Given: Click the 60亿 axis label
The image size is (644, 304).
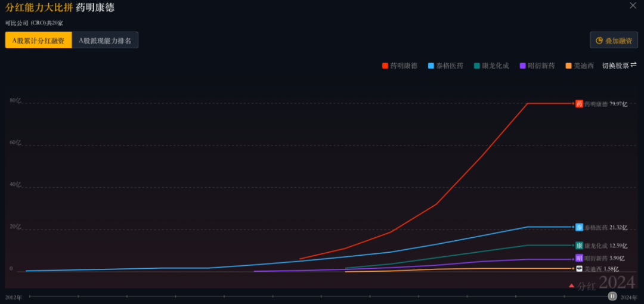Looking at the screenshot, I should point(15,142).
